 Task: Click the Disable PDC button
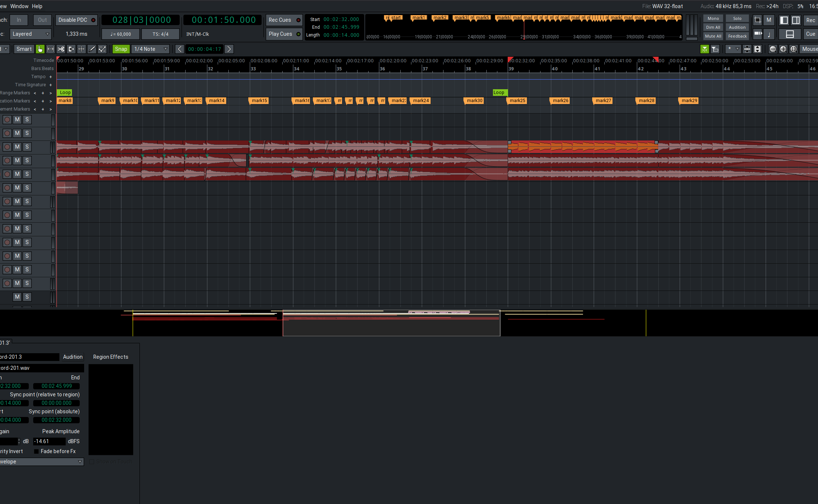pos(76,20)
